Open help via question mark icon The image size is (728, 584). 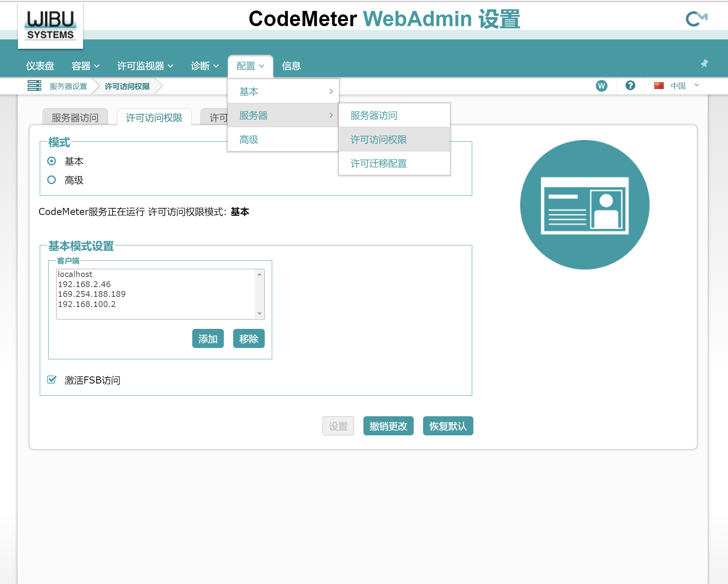click(630, 85)
